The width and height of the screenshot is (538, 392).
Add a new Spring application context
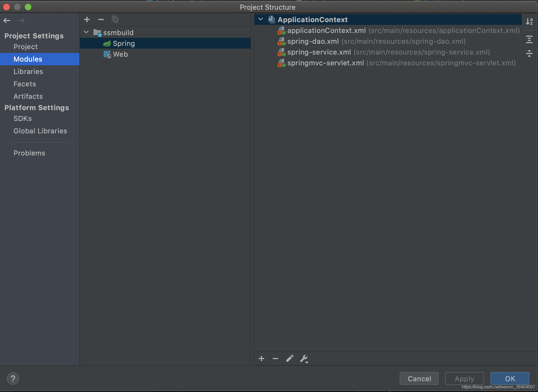261,359
